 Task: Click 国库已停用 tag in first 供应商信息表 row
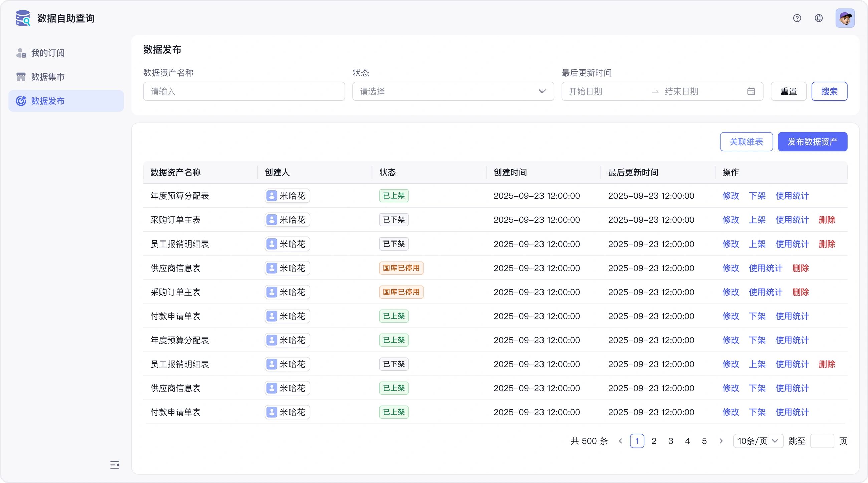401,268
